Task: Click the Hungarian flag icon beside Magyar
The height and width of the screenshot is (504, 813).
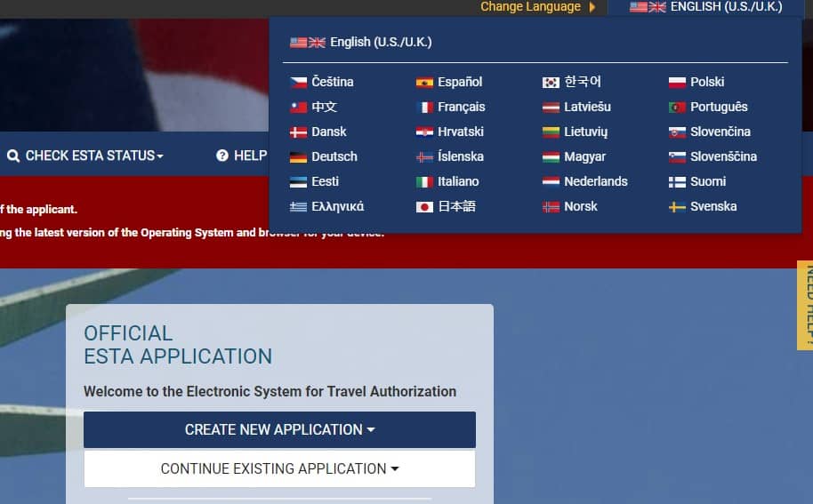Action: point(551,157)
